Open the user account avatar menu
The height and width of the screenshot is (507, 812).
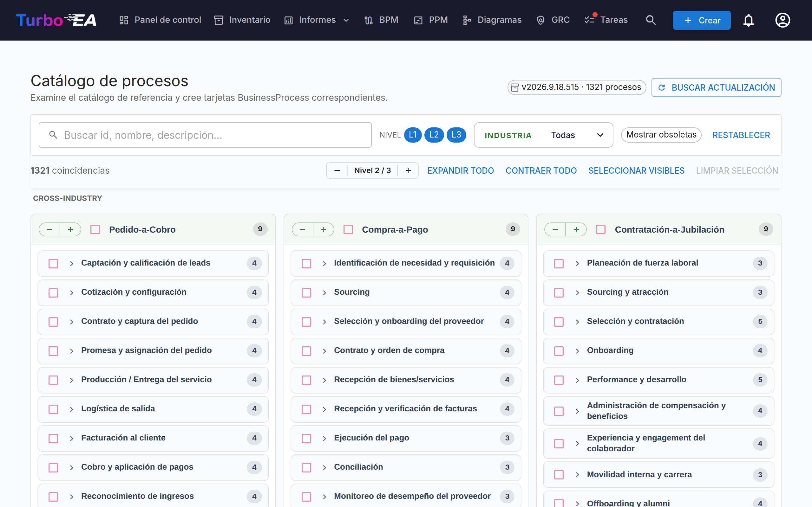coord(783,20)
